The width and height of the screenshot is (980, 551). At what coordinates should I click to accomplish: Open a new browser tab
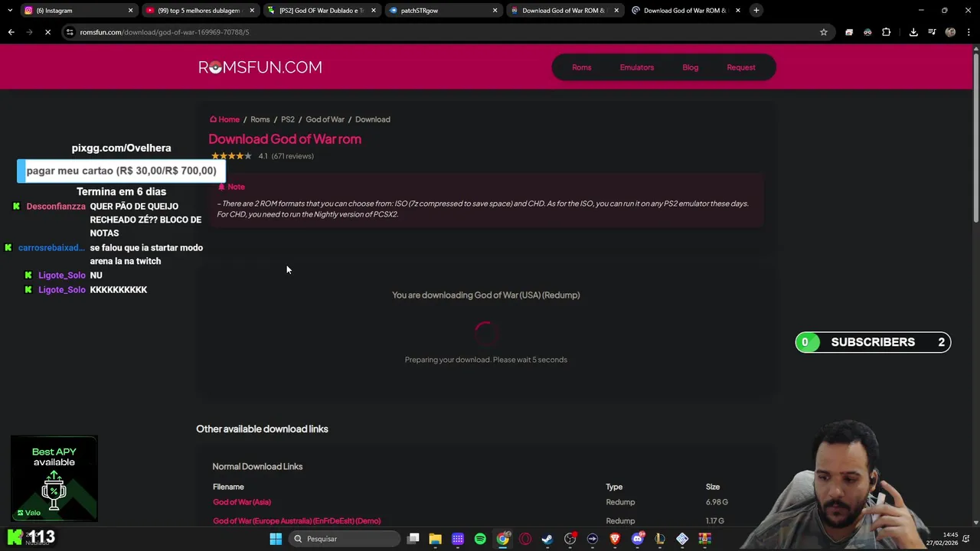point(756,11)
